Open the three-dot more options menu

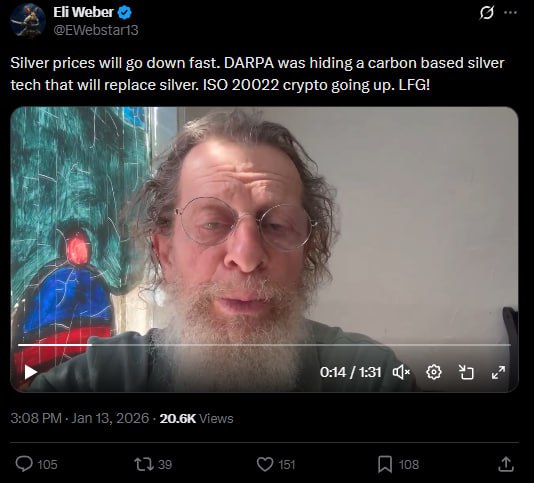coord(510,13)
